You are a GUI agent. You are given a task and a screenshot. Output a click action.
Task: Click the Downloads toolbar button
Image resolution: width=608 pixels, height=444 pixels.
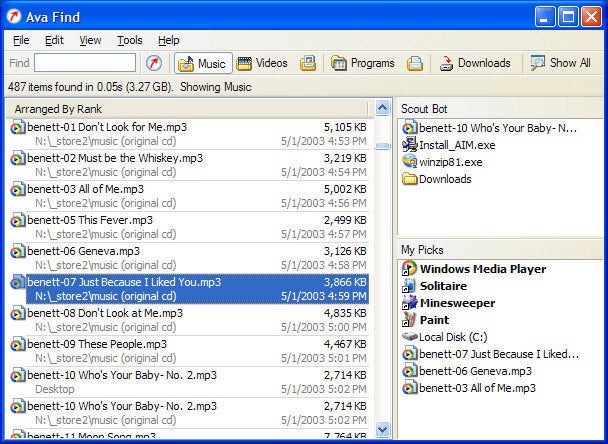pyautogui.click(x=474, y=63)
